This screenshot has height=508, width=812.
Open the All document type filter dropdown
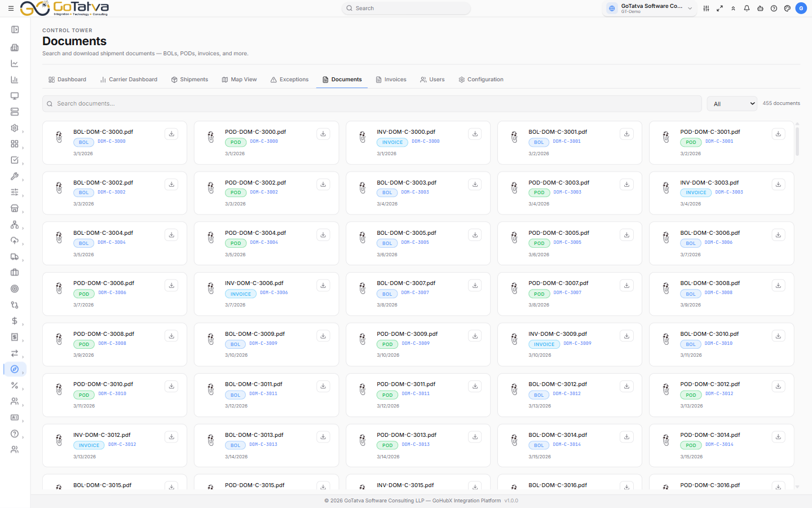click(732, 104)
